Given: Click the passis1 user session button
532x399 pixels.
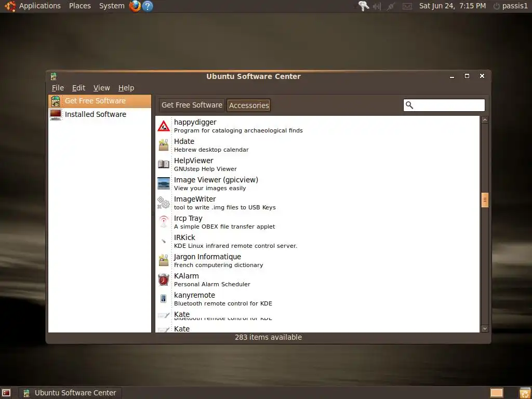Looking at the screenshot, I should click(510, 6).
